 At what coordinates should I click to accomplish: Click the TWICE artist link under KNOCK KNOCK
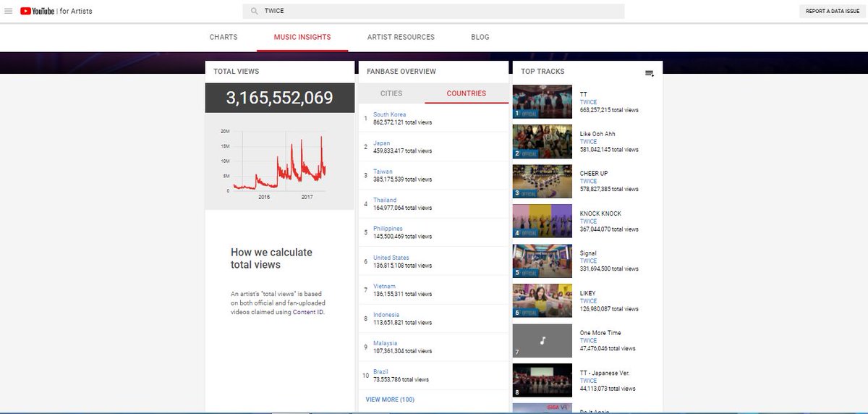tap(588, 221)
